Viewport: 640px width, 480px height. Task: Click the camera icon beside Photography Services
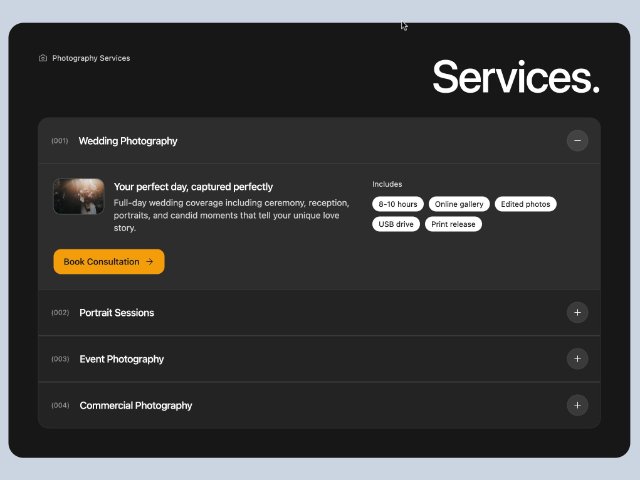point(43,58)
